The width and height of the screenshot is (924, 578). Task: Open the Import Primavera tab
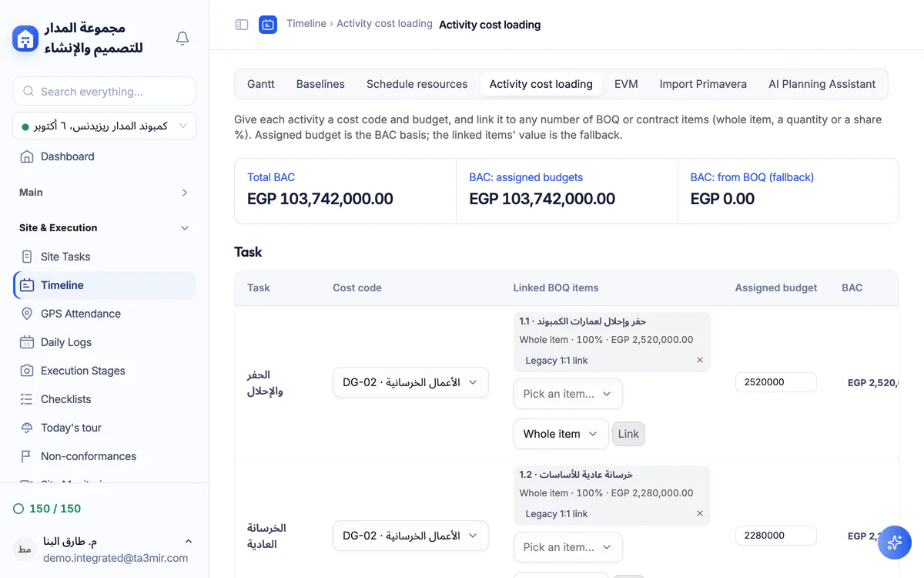(703, 84)
